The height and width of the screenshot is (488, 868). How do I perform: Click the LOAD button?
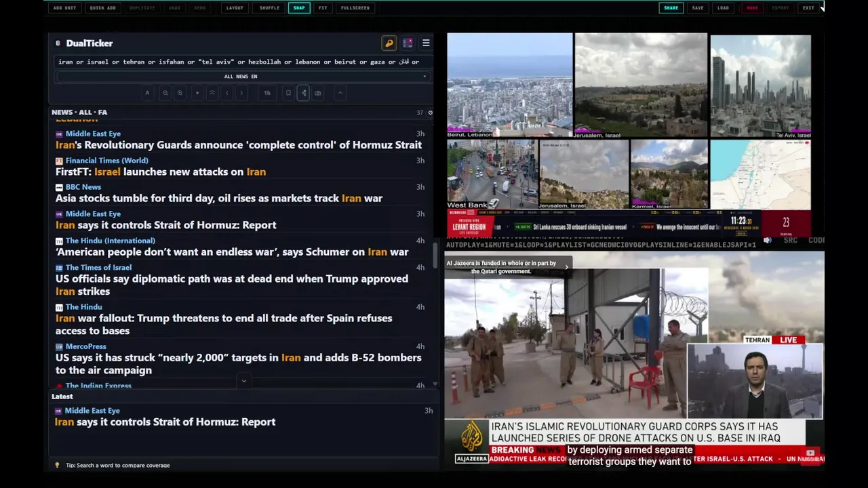[x=724, y=8]
